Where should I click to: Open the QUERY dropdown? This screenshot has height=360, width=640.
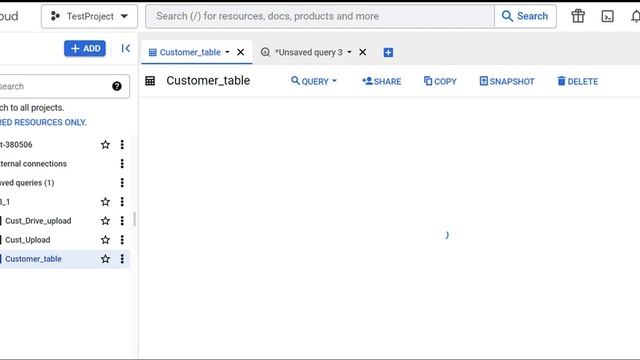(x=314, y=81)
